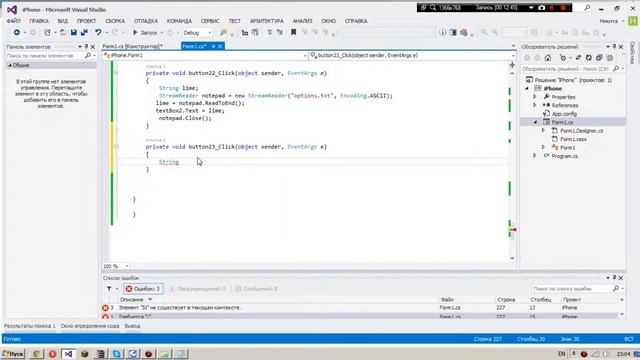
Task: Click the Find in Files toolbar icon
Action: tap(223, 32)
